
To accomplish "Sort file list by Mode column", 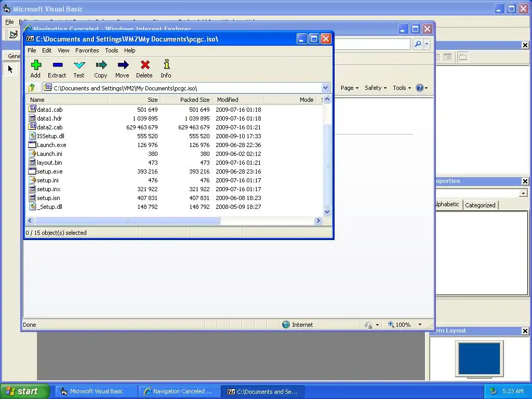I will 290,100.
